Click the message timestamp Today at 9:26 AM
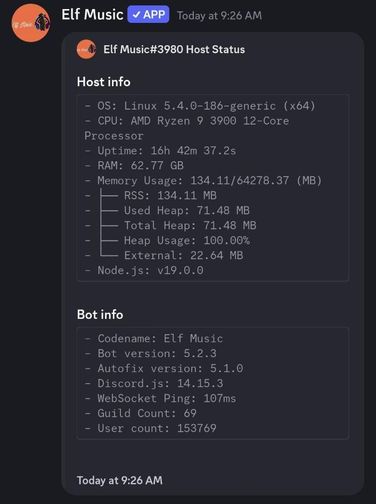376x504 pixels. click(219, 15)
